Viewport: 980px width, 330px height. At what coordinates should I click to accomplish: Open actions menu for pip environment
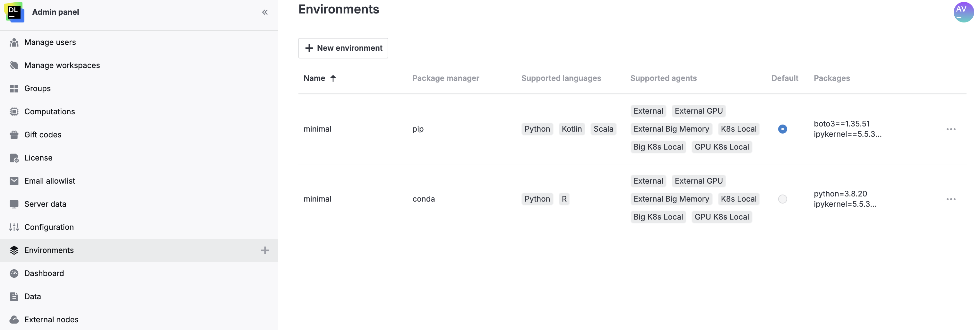coord(951,129)
